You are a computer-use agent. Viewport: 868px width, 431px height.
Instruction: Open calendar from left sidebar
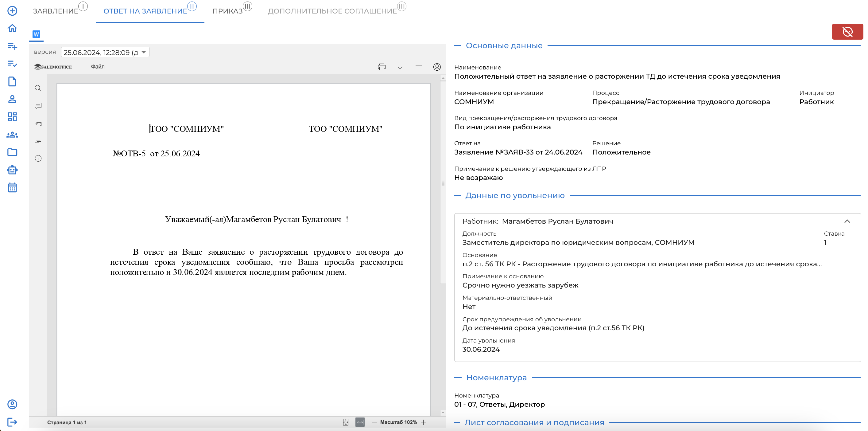[12, 187]
